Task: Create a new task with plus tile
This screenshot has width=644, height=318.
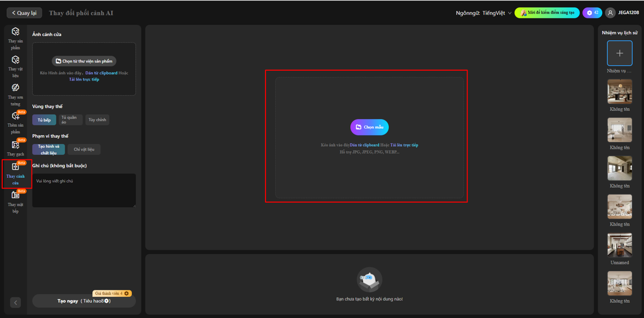Action: 620,53
